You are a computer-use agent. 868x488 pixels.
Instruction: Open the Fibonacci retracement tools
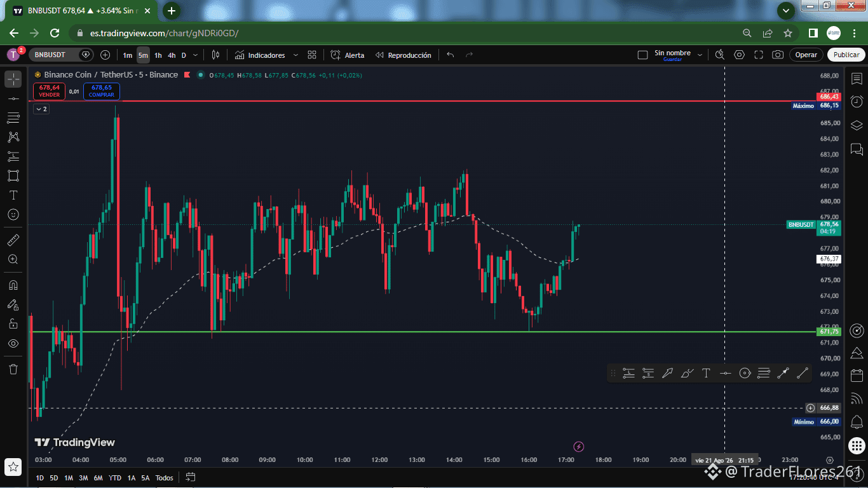13,118
